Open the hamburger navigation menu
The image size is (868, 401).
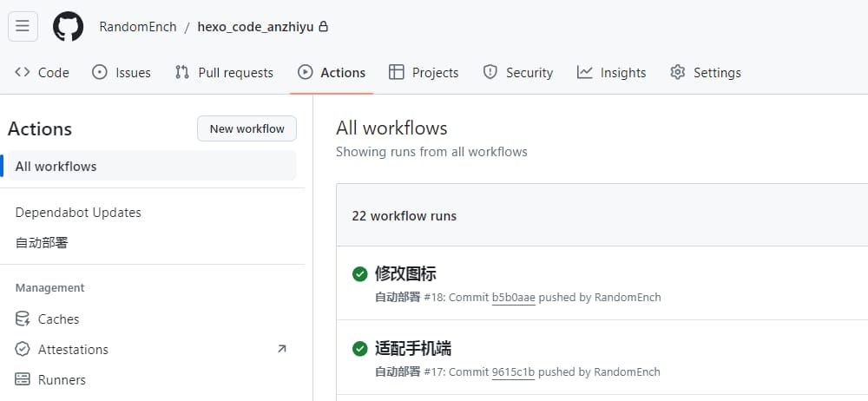pos(23,26)
